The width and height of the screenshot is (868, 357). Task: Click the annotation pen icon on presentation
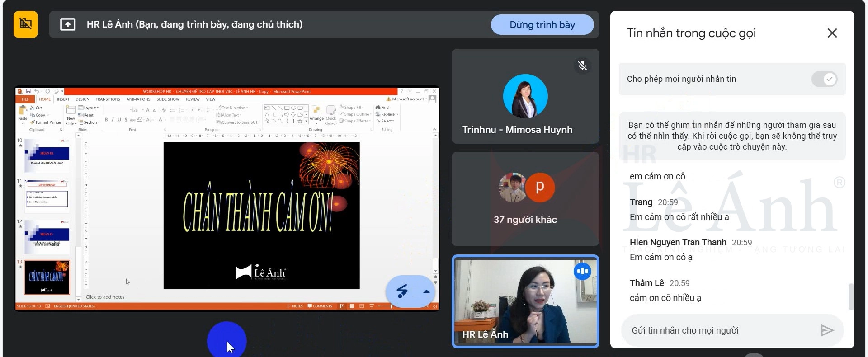click(402, 291)
